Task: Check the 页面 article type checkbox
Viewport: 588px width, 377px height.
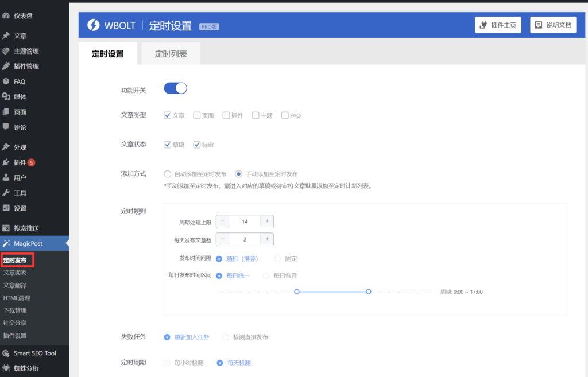Action: click(197, 115)
